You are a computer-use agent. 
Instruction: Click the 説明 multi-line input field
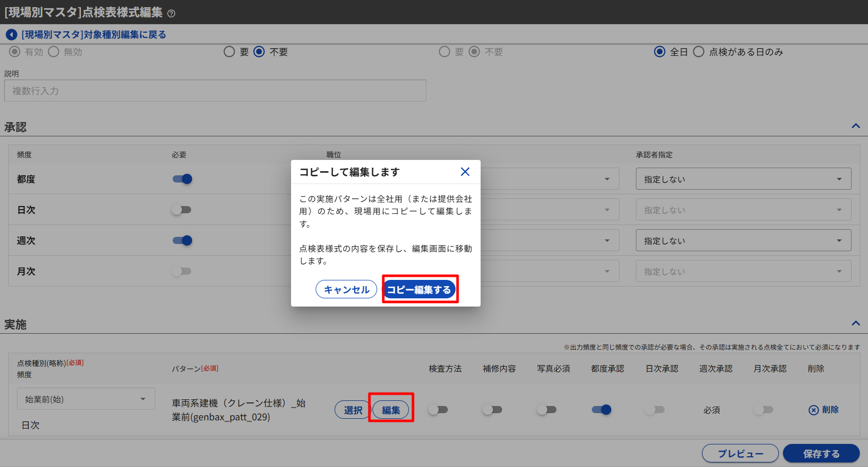pyautogui.click(x=215, y=91)
